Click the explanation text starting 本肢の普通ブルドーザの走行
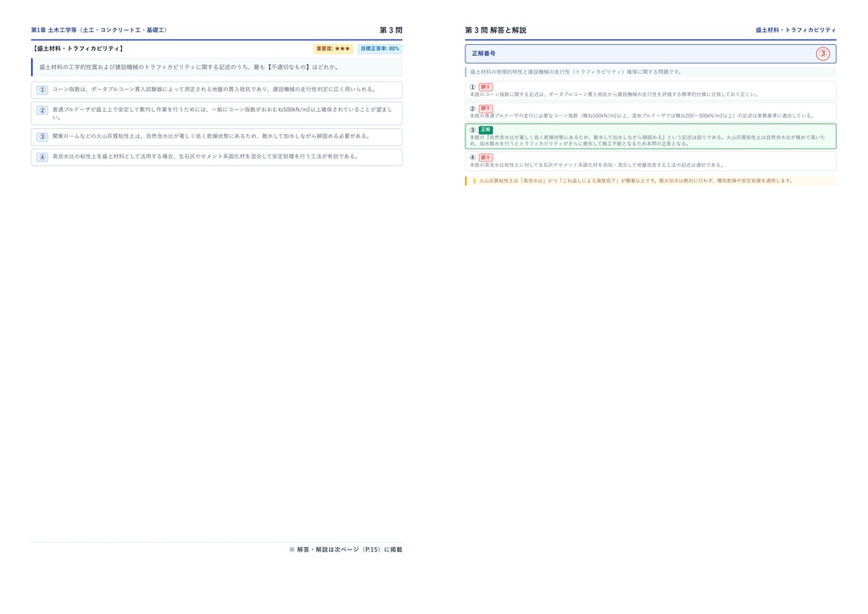Viewport: 868px width, 614px height. (x=643, y=115)
